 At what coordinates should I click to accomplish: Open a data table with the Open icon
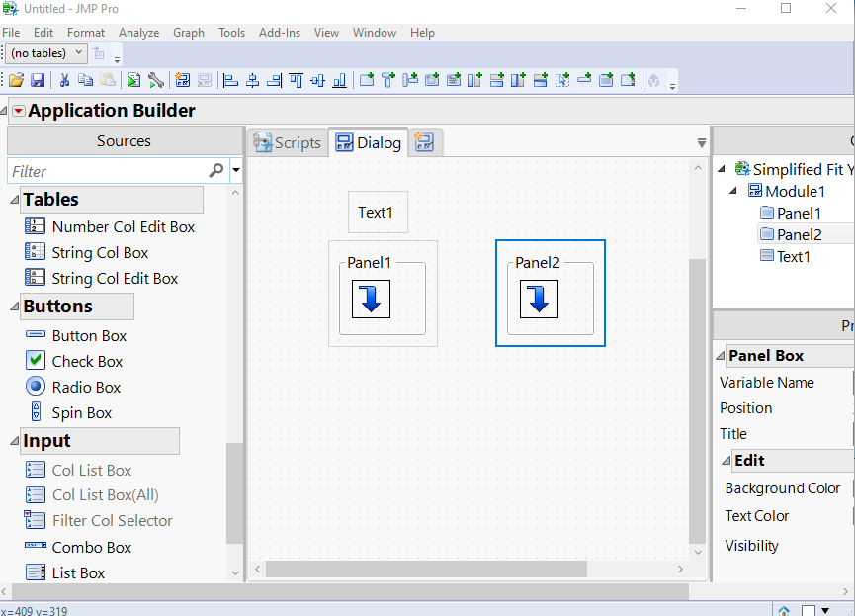pyautogui.click(x=16, y=80)
